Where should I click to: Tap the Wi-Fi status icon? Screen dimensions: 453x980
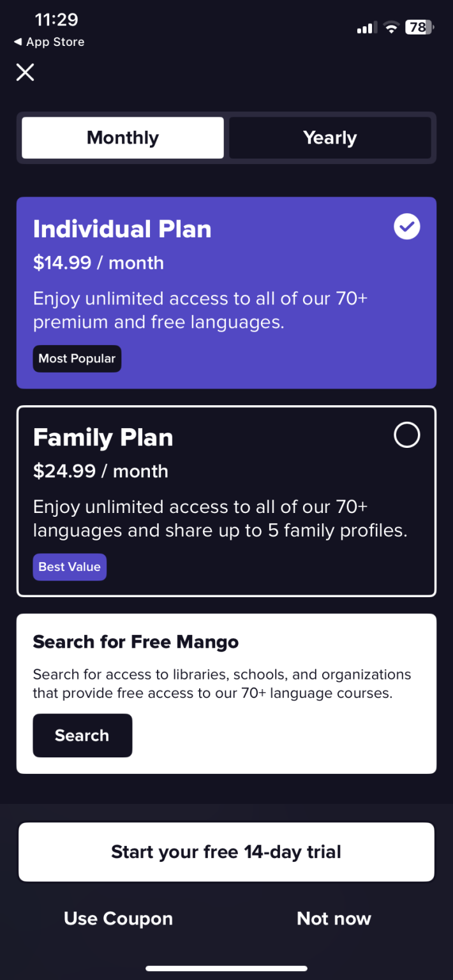(390, 28)
